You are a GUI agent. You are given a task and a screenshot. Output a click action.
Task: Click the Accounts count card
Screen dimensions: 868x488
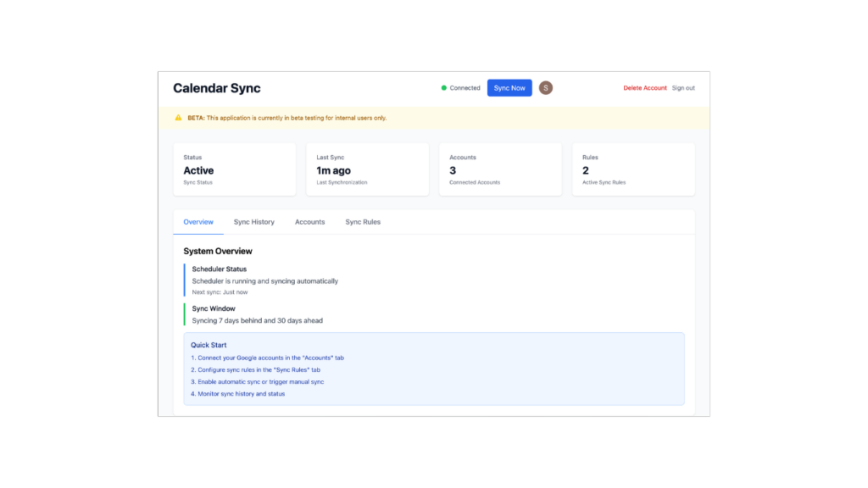coord(500,169)
